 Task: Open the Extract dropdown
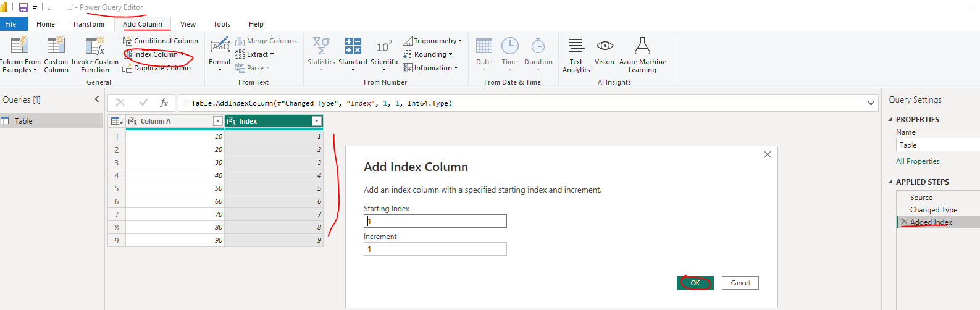[254, 54]
